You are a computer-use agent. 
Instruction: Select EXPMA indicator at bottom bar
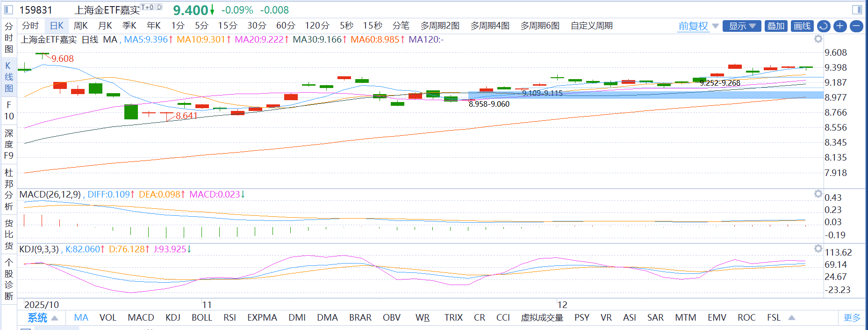[x=262, y=318]
